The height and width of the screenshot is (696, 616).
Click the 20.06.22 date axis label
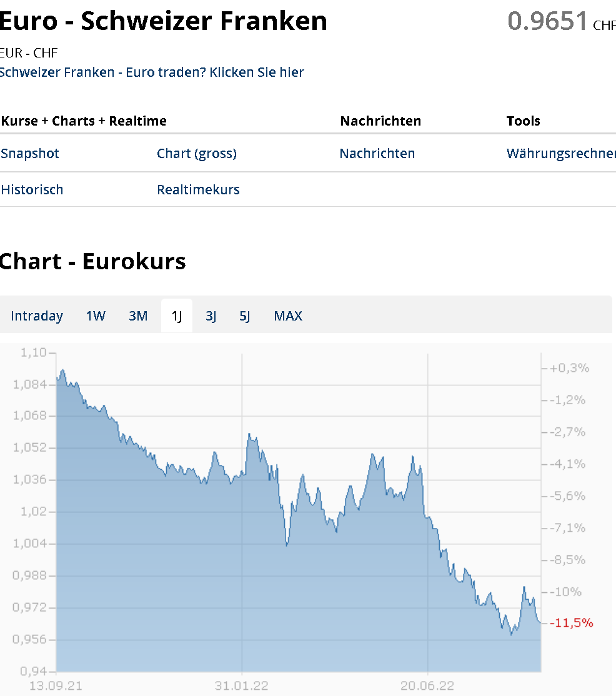click(x=427, y=686)
